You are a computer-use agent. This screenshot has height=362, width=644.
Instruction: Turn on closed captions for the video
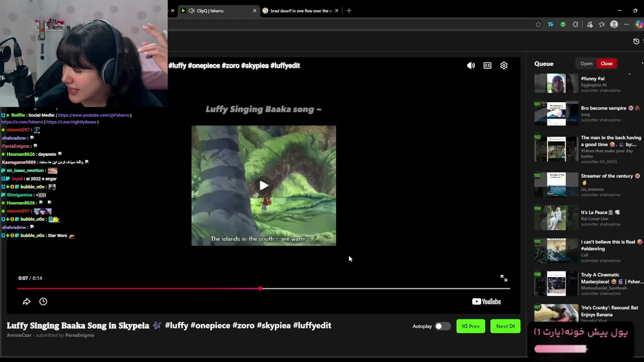coord(488,65)
